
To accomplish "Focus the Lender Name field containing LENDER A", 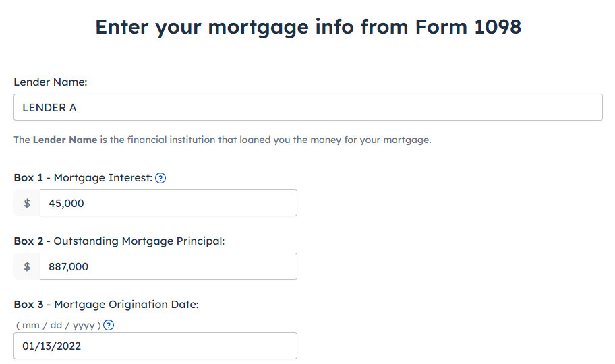I will pos(308,107).
